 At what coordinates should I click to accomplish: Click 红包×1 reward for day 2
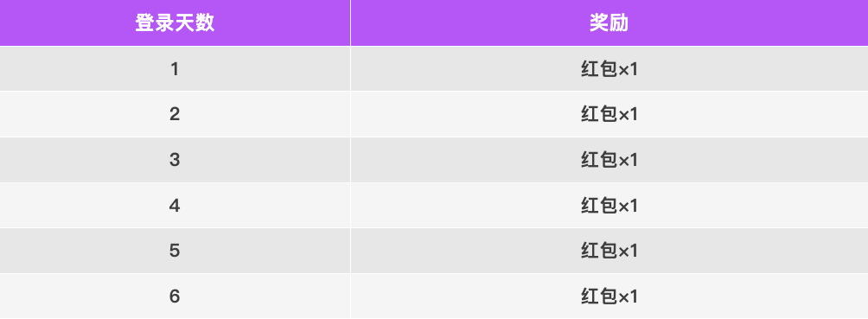click(610, 114)
